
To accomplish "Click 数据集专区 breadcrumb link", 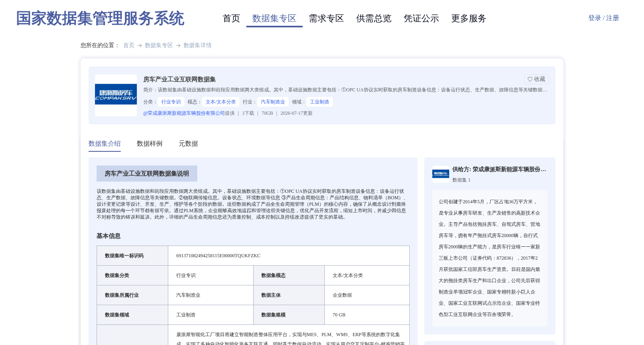I will point(159,45).
